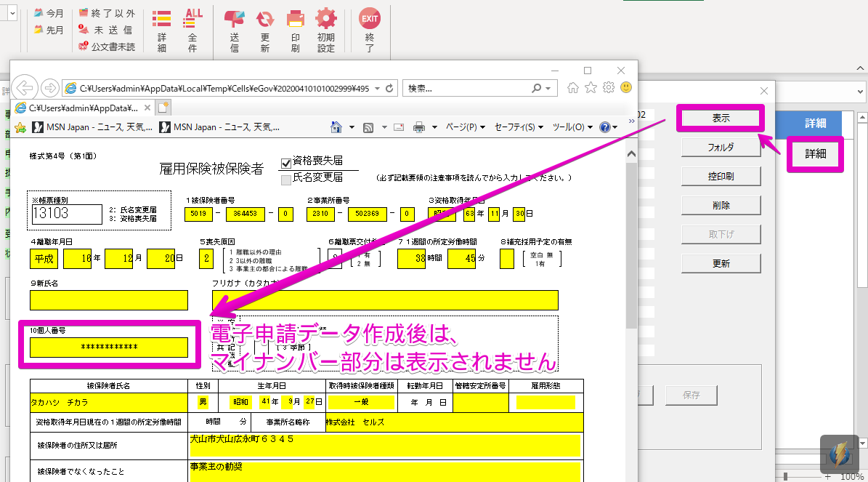Reload the page using the address bar refresh icon
868x482 pixels.
click(x=389, y=88)
